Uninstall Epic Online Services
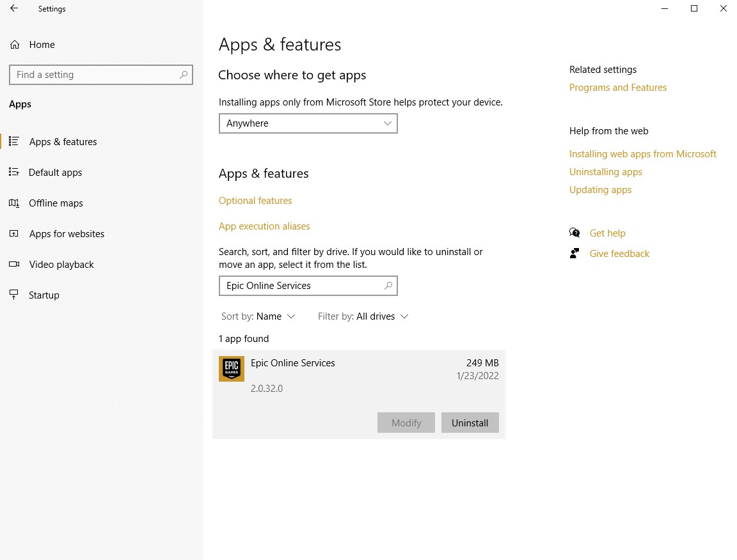Image resolution: width=737 pixels, height=560 pixels. [x=470, y=423]
